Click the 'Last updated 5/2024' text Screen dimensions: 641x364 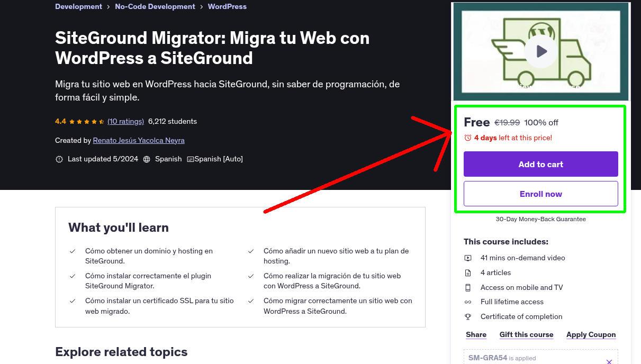coord(102,159)
